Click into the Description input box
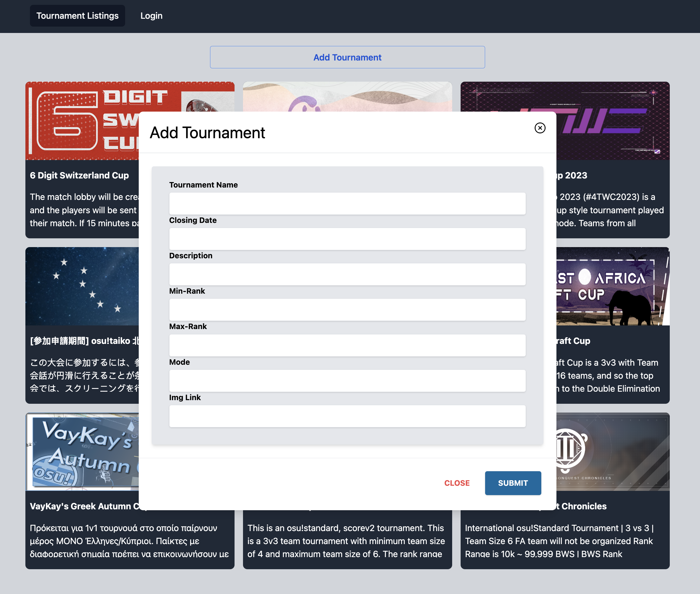The width and height of the screenshot is (700, 594). [x=347, y=274]
